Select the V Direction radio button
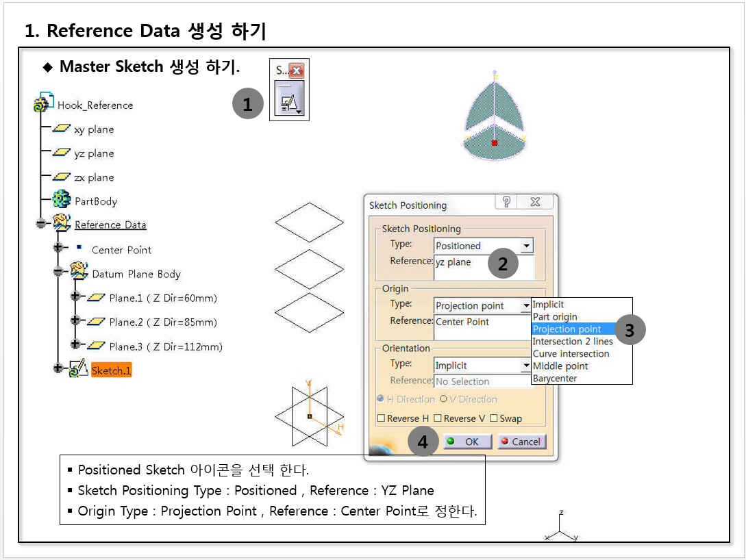 (443, 399)
